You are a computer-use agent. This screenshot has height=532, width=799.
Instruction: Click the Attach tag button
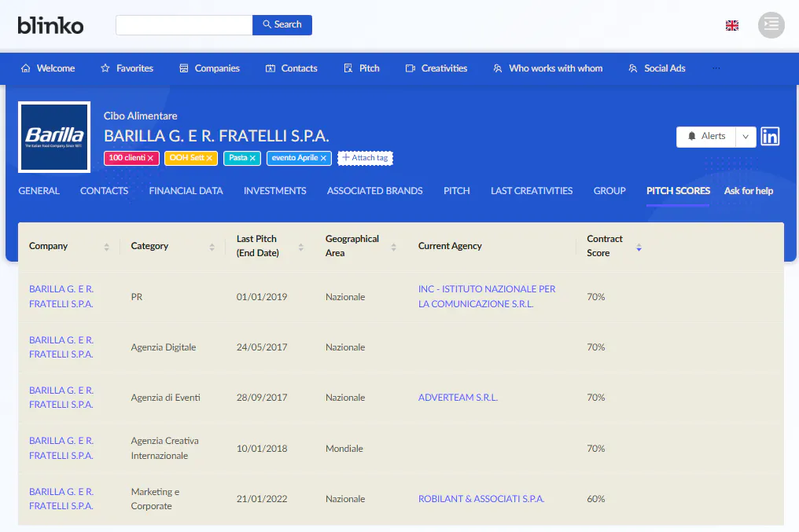tap(365, 158)
